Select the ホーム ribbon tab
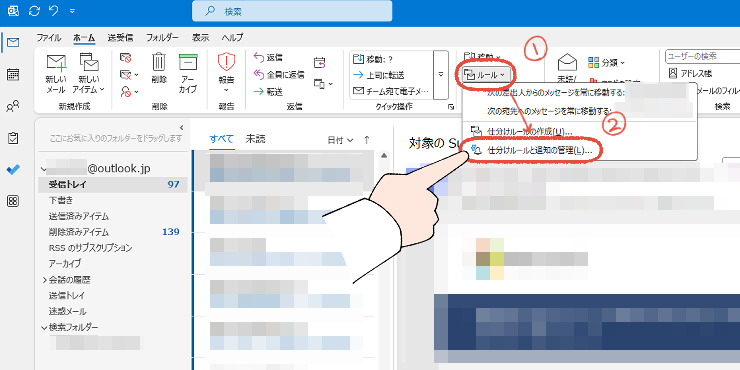This screenshot has height=370, width=740. pyautogui.click(x=84, y=37)
